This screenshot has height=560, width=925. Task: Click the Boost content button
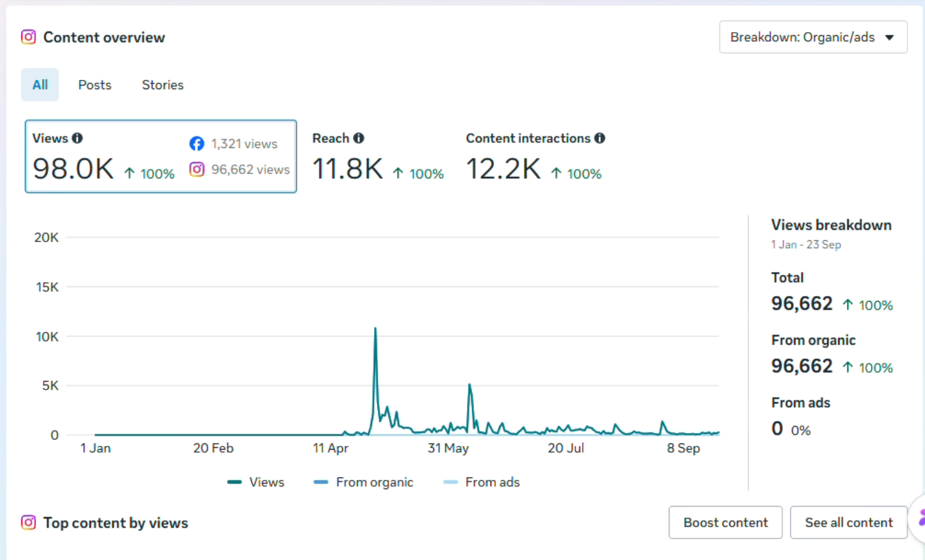(x=725, y=522)
